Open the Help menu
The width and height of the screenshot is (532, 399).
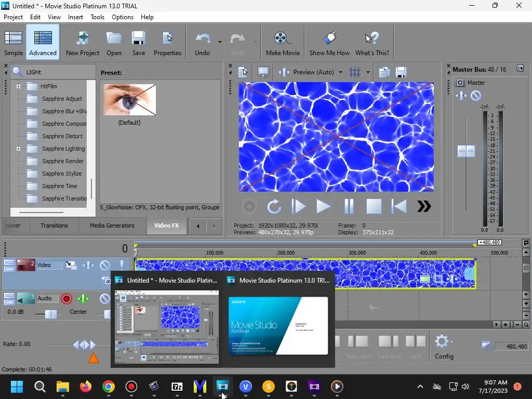click(147, 17)
